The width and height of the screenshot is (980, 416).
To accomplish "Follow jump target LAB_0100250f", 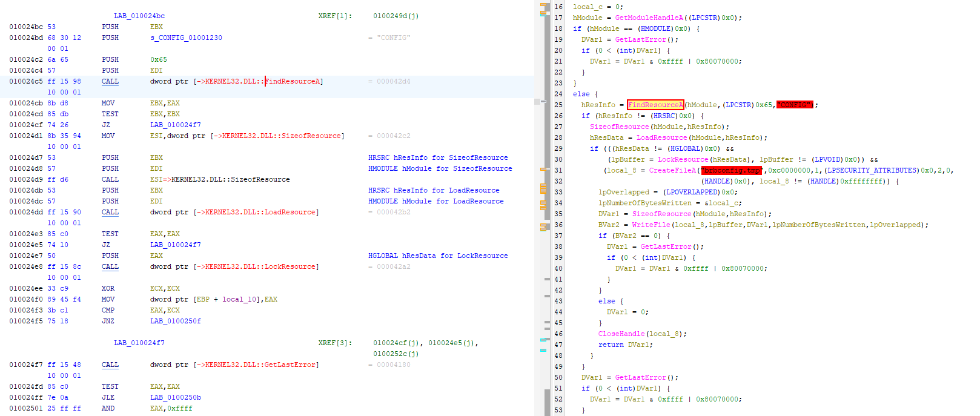I will pyautogui.click(x=175, y=321).
